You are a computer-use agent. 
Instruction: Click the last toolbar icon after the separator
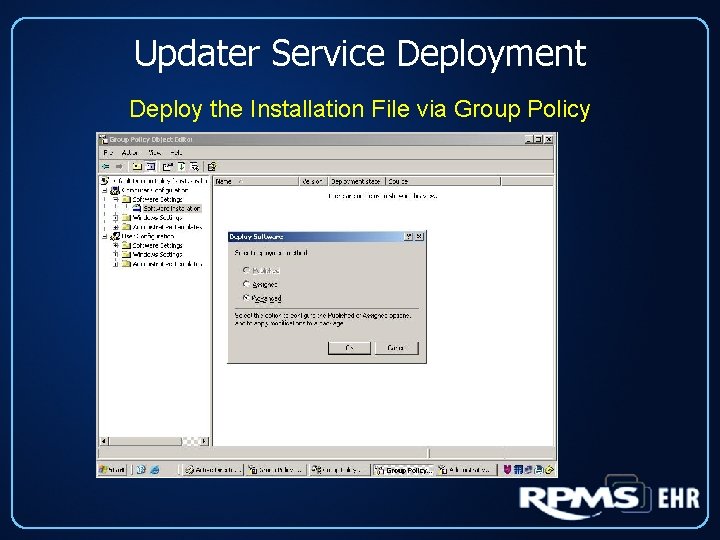click(212, 166)
